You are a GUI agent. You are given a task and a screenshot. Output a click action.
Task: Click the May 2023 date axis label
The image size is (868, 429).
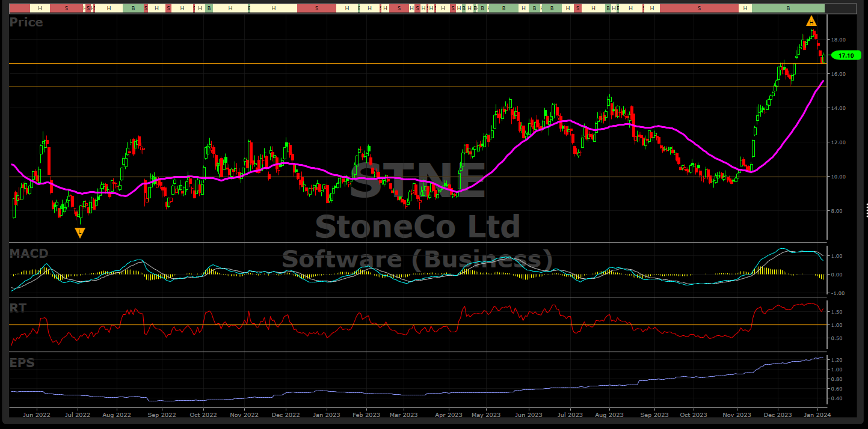tap(486, 415)
